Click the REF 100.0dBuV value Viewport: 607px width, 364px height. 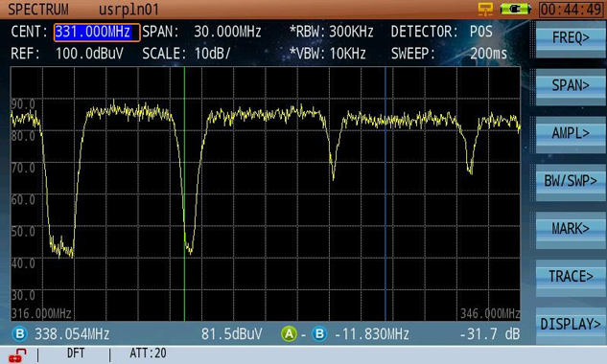click(89, 54)
